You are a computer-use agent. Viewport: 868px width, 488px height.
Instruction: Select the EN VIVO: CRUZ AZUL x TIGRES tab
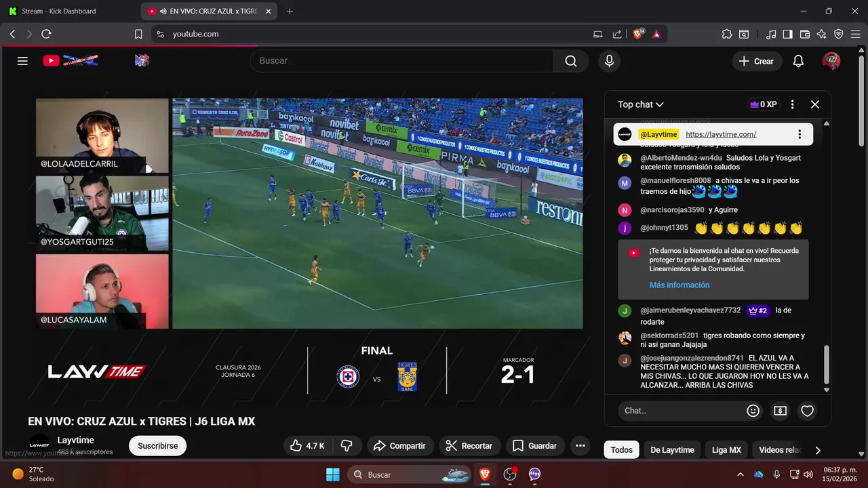[210, 11]
